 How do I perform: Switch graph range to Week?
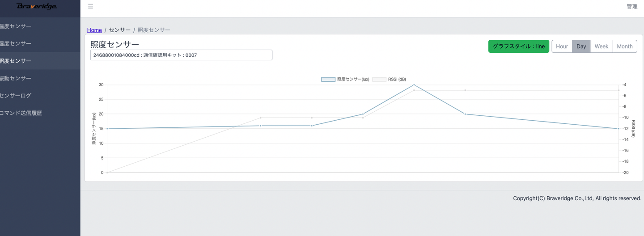(x=602, y=46)
